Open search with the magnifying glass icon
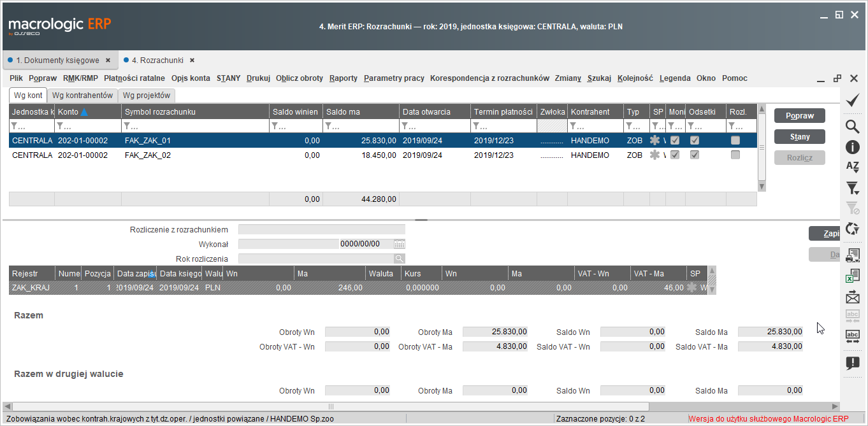The height and width of the screenshot is (426, 868). 852,126
